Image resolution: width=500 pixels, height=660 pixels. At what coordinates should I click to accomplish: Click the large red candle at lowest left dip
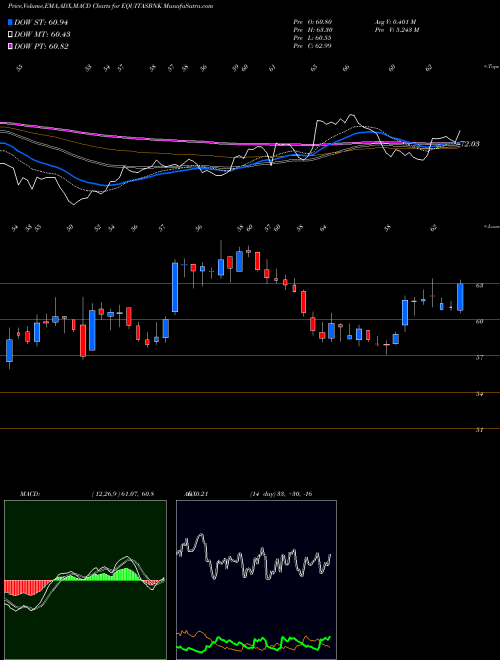[83, 340]
